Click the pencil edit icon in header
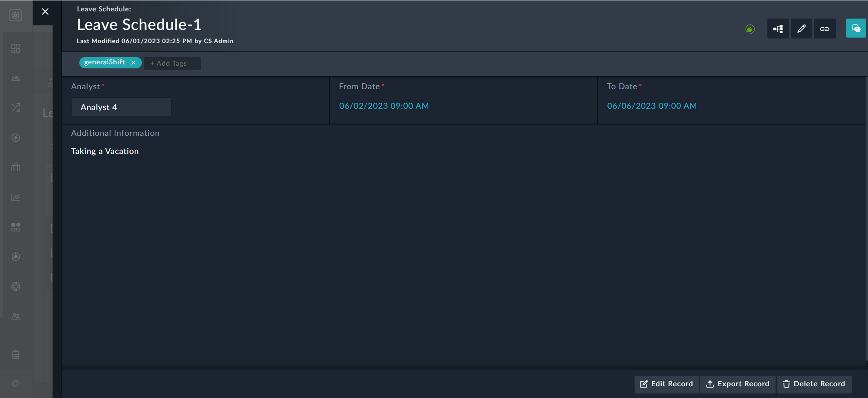Screen dimensions: 868x398 (x=801, y=29)
